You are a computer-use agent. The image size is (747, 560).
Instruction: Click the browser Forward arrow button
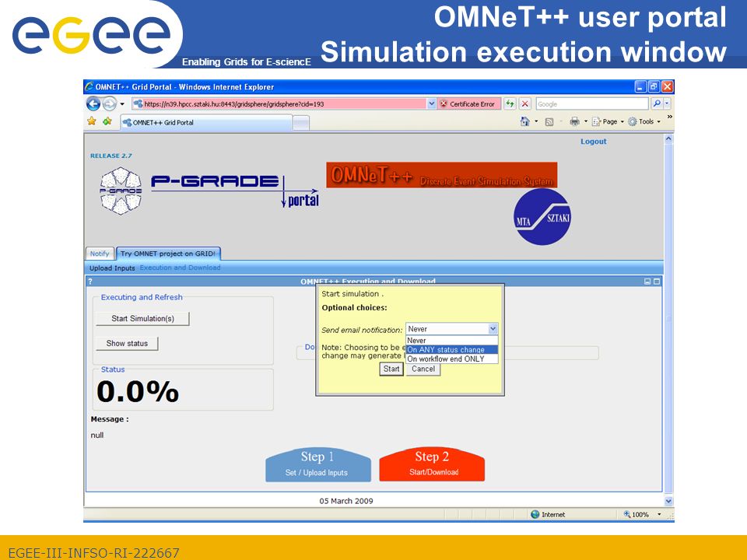click(109, 103)
